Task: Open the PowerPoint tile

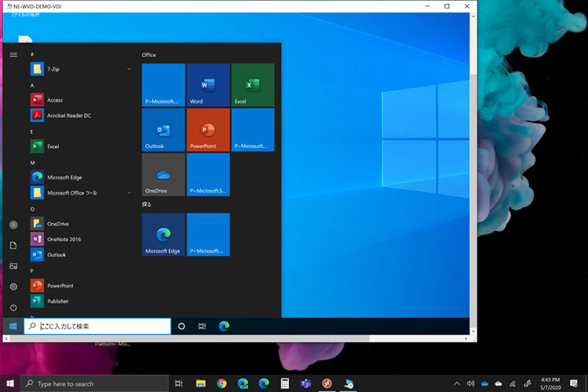Action: (208, 130)
